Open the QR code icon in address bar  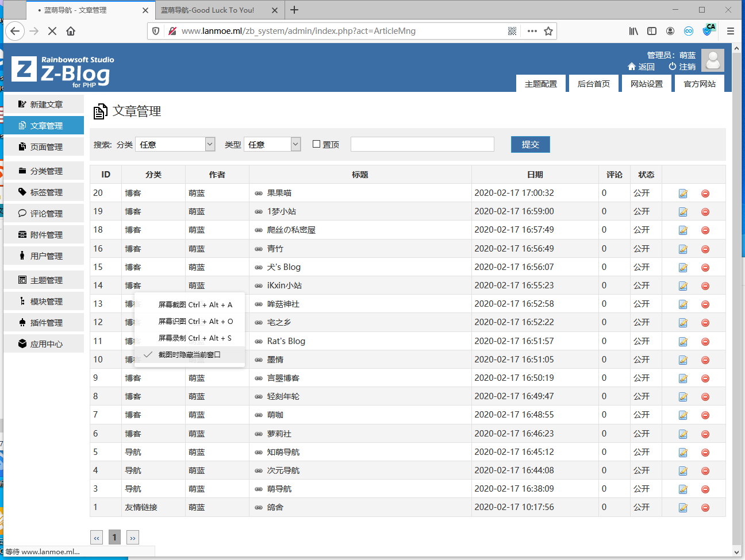coord(512,31)
